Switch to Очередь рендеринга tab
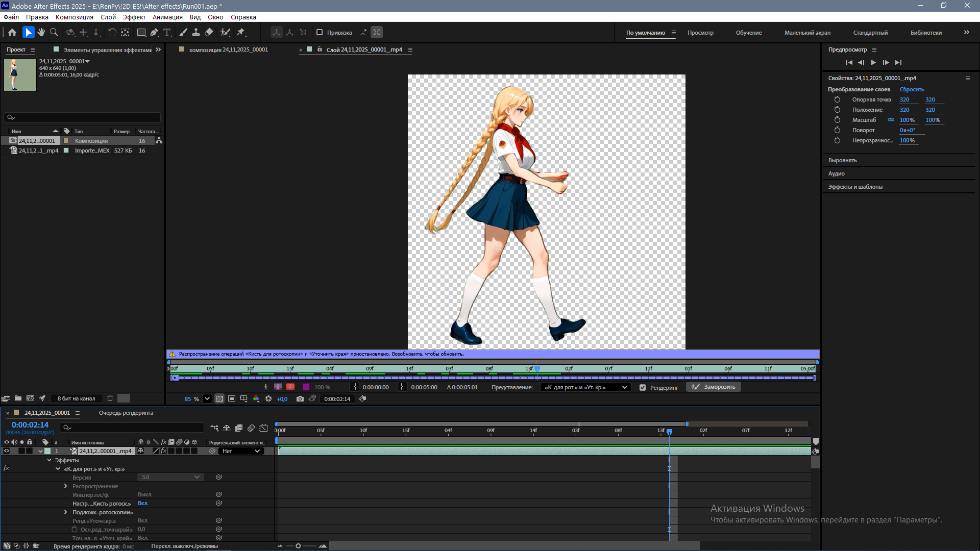Screen dimensions: 980x551 pyautogui.click(x=126, y=413)
